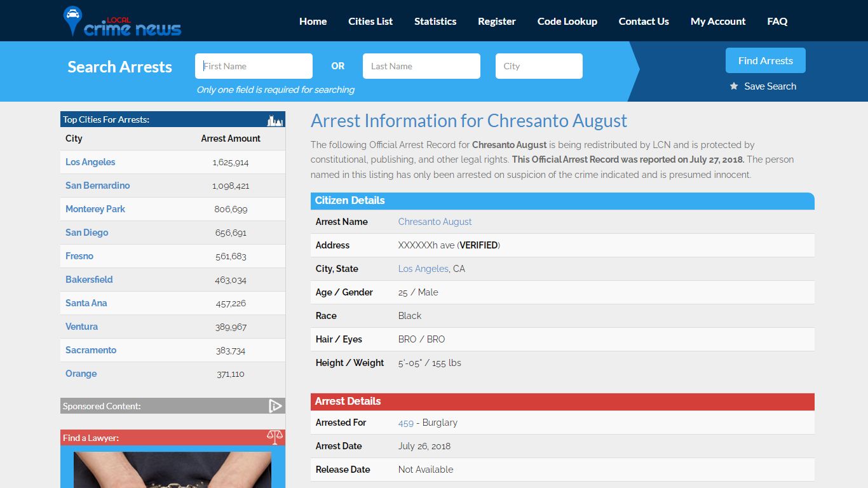Open the San Diego city link

(x=86, y=233)
